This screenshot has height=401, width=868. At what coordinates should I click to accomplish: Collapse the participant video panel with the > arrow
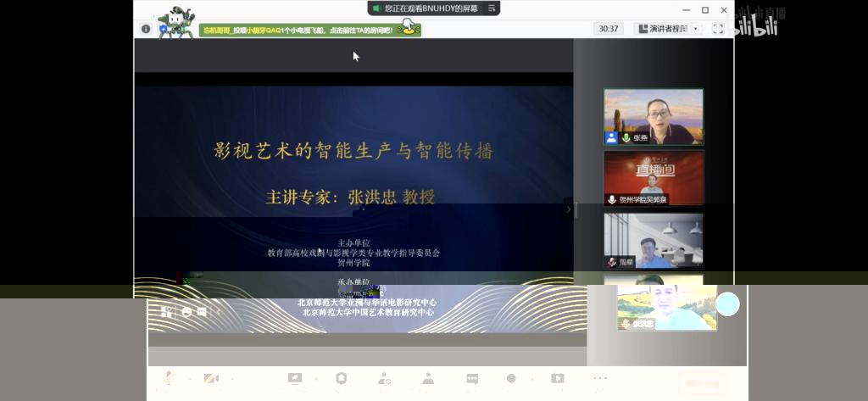tap(569, 209)
